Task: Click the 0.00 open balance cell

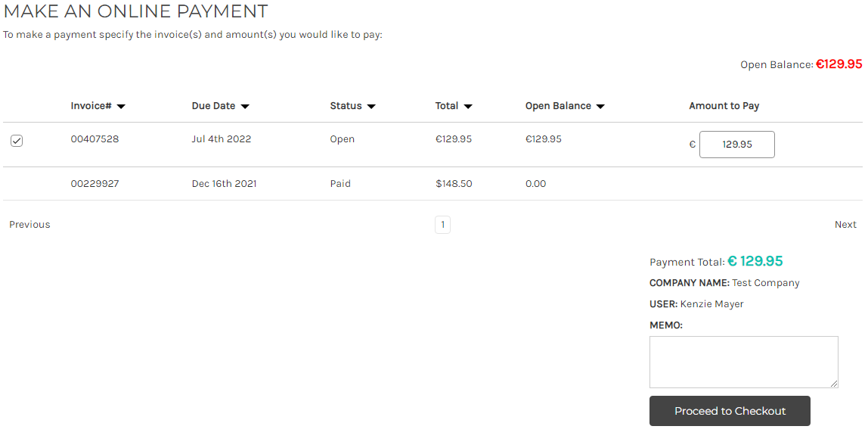Action: 535,183
